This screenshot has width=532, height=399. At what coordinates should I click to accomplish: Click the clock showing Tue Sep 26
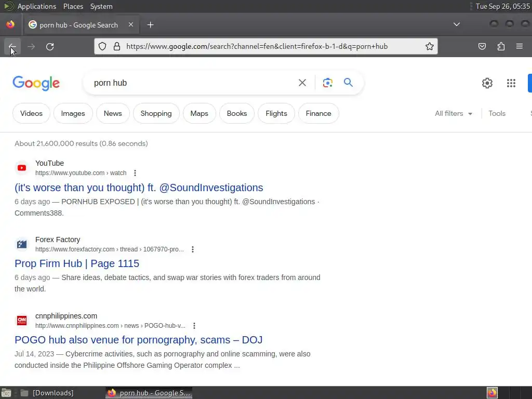pos(502,6)
